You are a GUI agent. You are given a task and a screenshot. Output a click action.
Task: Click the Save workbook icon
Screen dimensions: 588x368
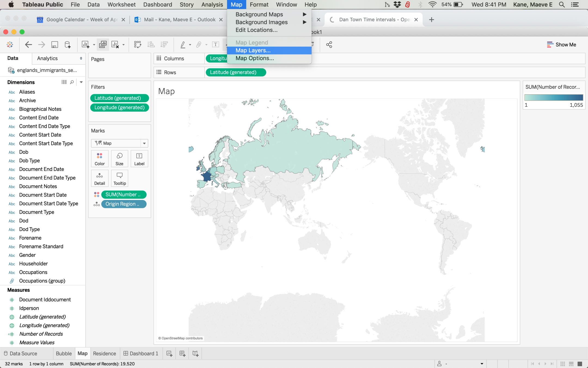click(x=55, y=44)
